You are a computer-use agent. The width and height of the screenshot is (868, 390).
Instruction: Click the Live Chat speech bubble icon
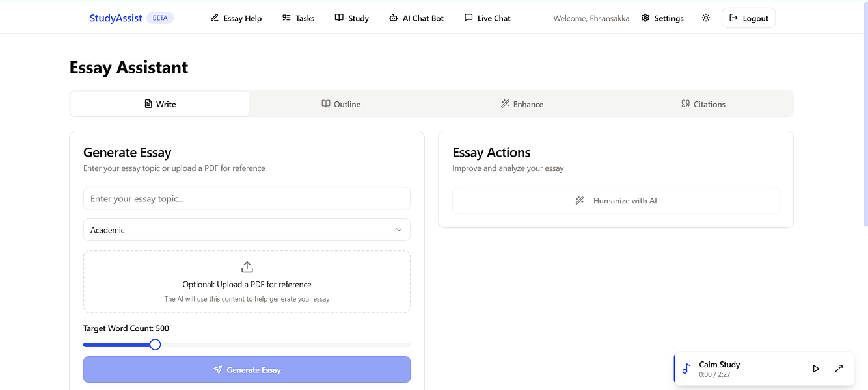pos(468,18)
